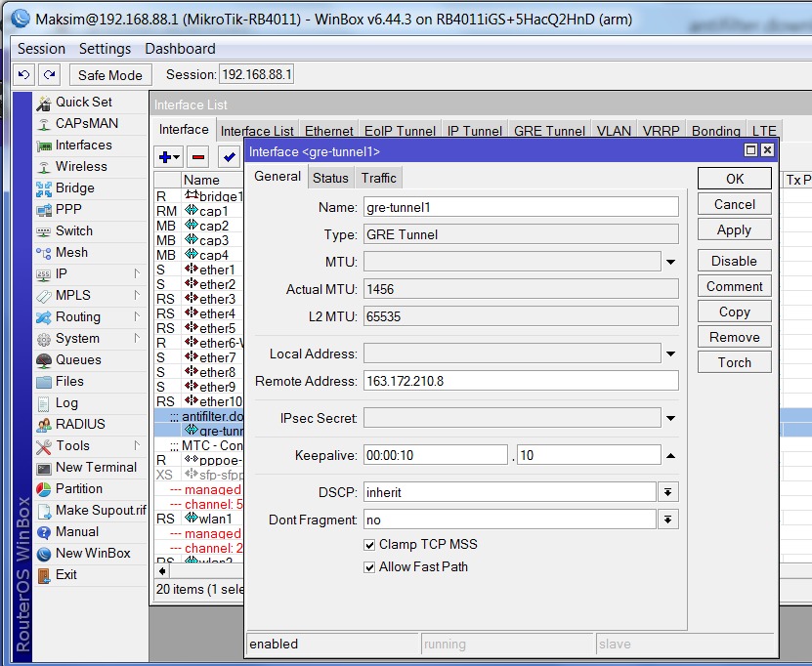Open the Dont Fragment dropdown
The width and height of the screenshot is (812, 666).
(668, 520)
